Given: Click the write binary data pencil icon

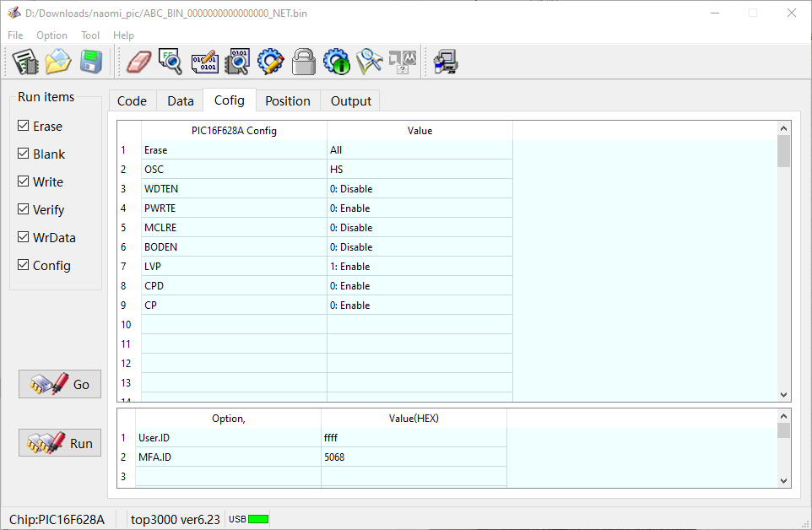Looking at the screenshot, I should (204, 62).
